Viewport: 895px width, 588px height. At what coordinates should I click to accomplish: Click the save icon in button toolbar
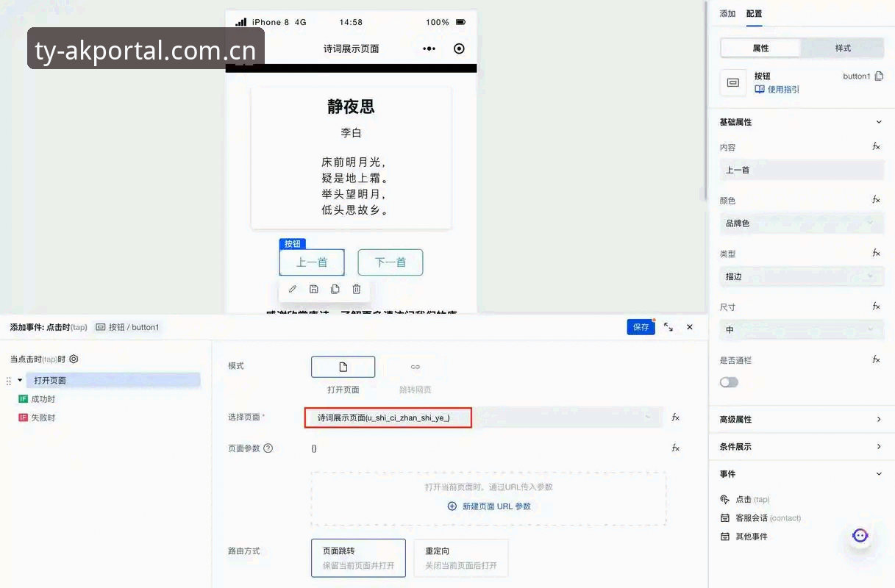pyautogui.click(x=314, y=289)
